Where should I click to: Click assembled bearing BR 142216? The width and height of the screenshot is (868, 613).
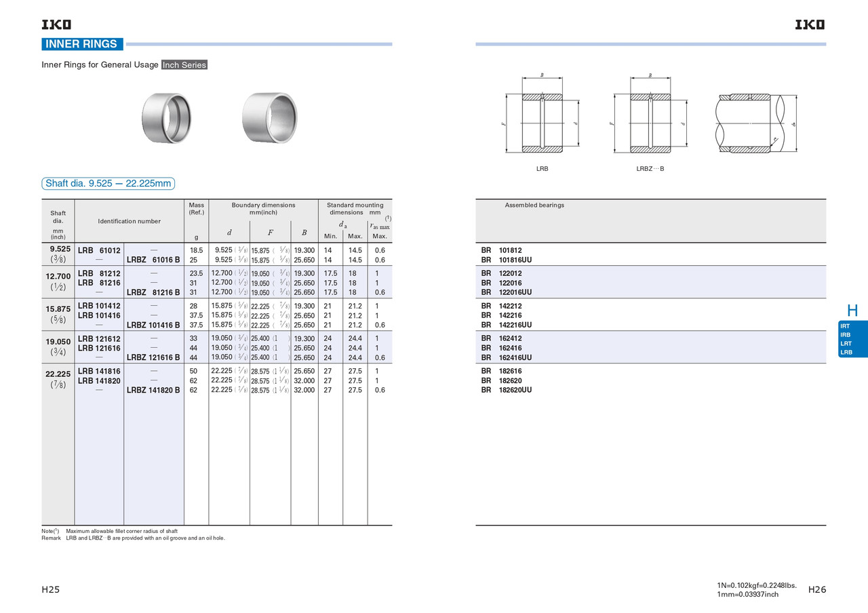(x=501, y=315)
